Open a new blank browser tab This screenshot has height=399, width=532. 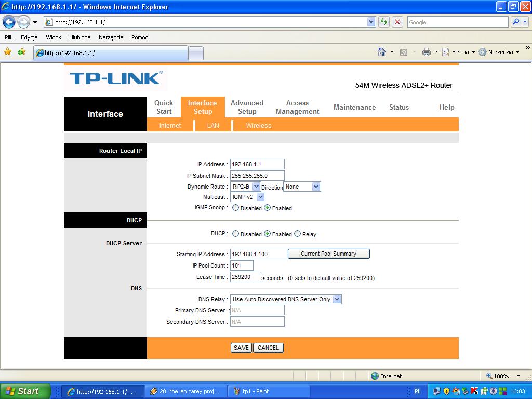(x=196, y=54)
